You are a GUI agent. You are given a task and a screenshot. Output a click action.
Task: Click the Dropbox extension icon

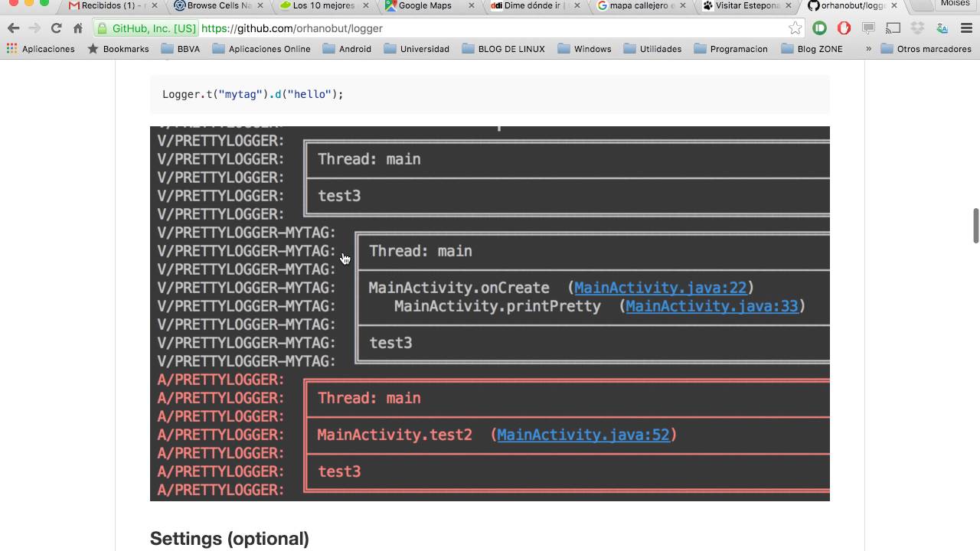(x=917, y=28)
